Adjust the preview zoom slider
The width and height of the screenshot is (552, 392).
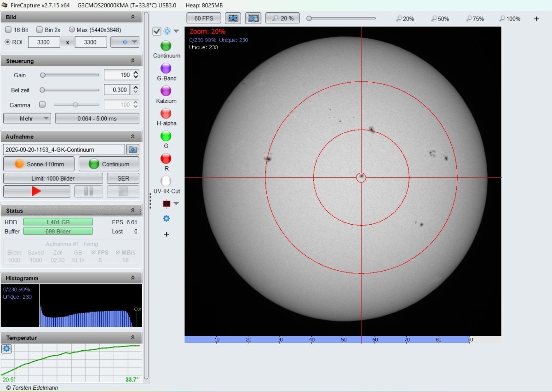click(x=341, y=18)
